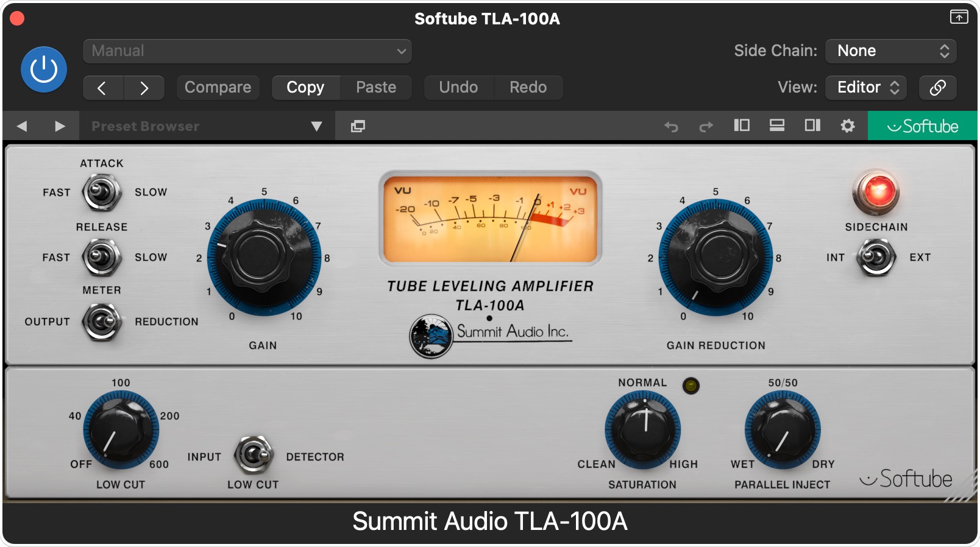This screenshot has width=980, height=547.
Task: Click the DETECTOR low cut label
Action: [x=315, y=457]
